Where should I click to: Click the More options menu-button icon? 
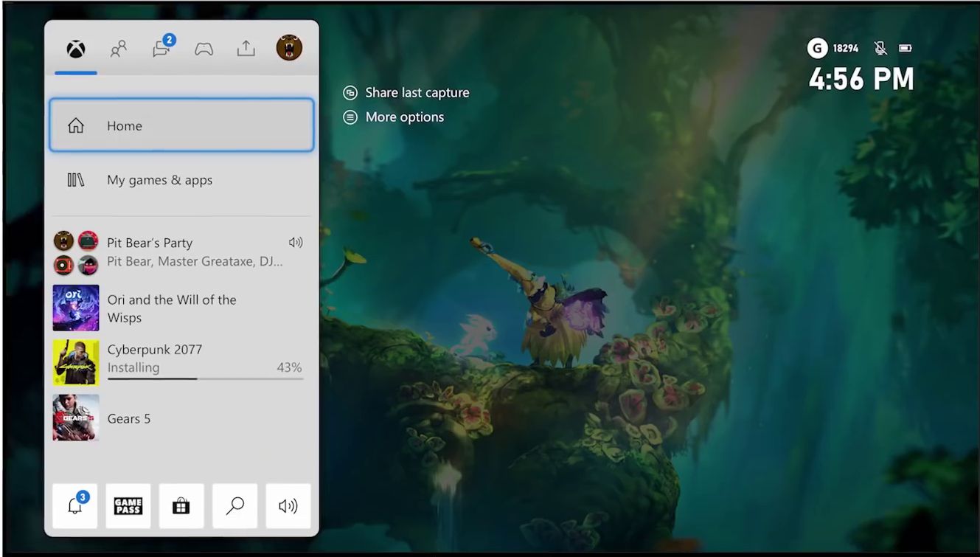click(350, 117)
